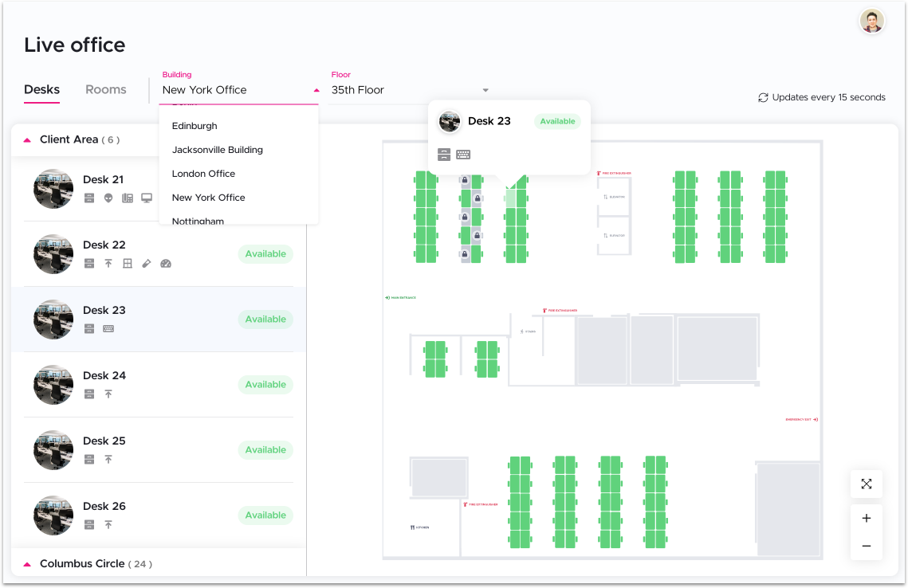The width and height of the screenshot is (908, 588).
Task: Click the drawer icon under Desk 21
Action: coord(89,198)
